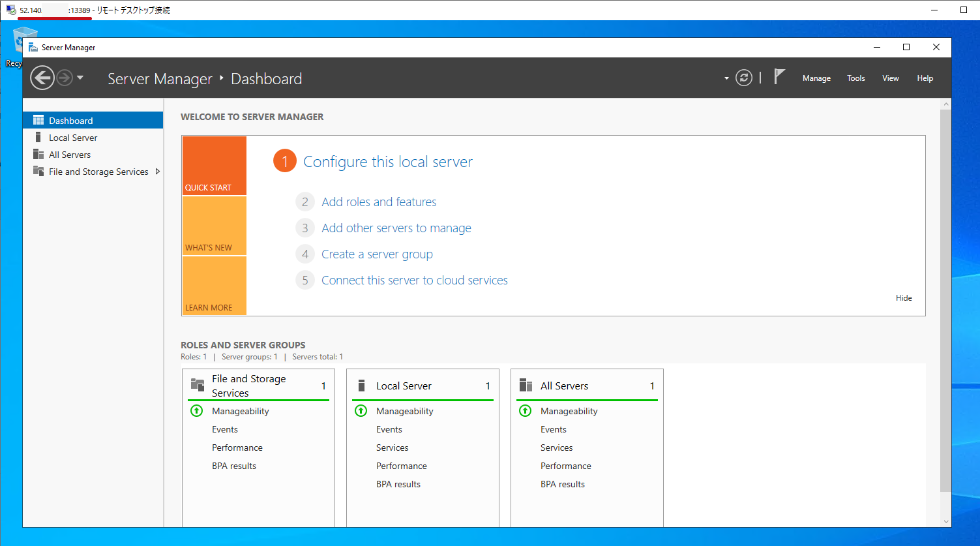The width and height of the screenshot is (980, 546).
Task: Open navigation history dropdown beside forward arrow
Action: 80,78
